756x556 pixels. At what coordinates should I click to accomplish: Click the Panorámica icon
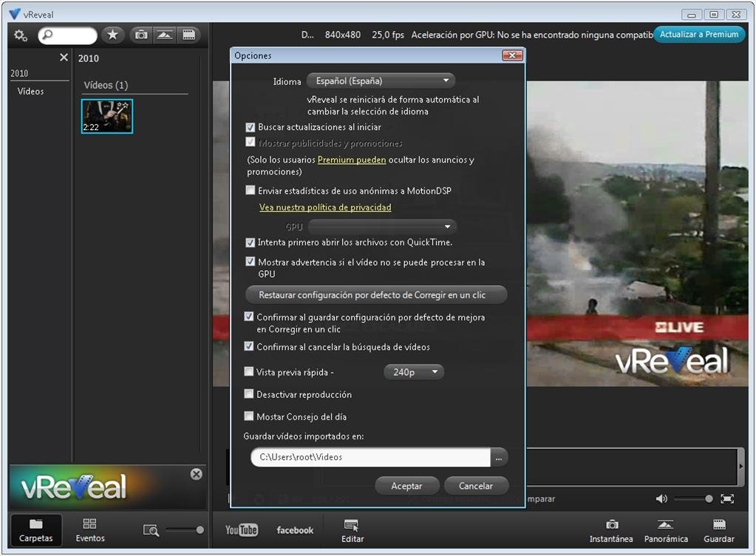[x=666, y=531]
